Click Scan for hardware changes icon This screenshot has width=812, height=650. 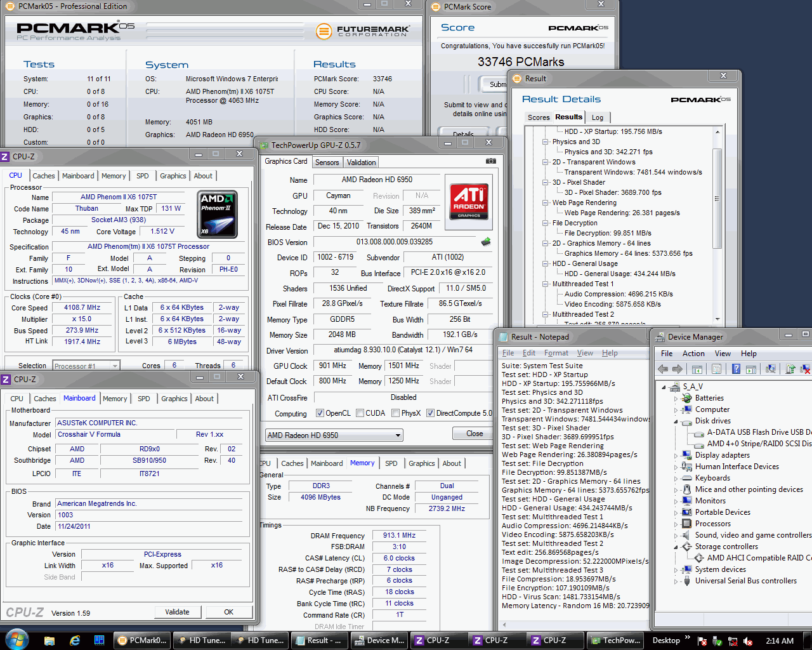tap(771, 369)
